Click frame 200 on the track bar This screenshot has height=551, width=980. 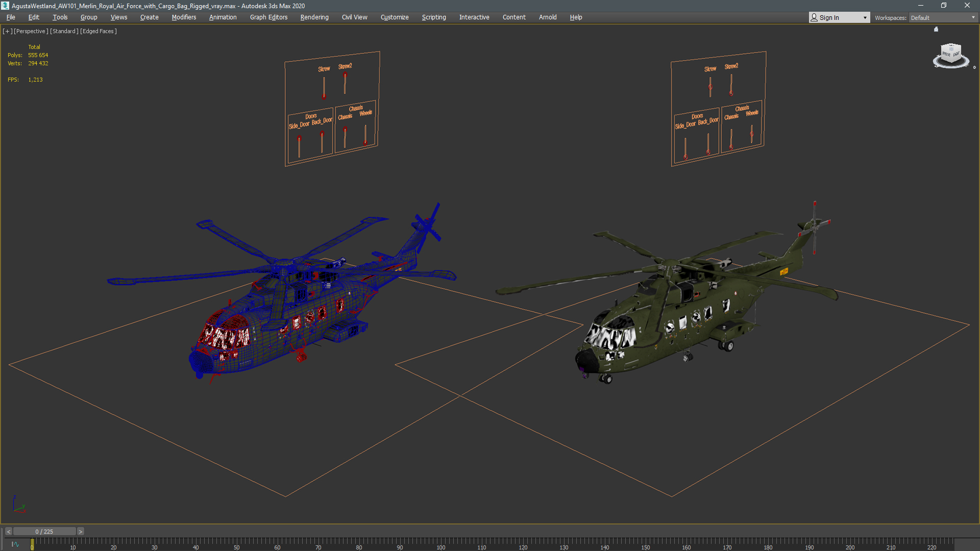coord(850,545)
